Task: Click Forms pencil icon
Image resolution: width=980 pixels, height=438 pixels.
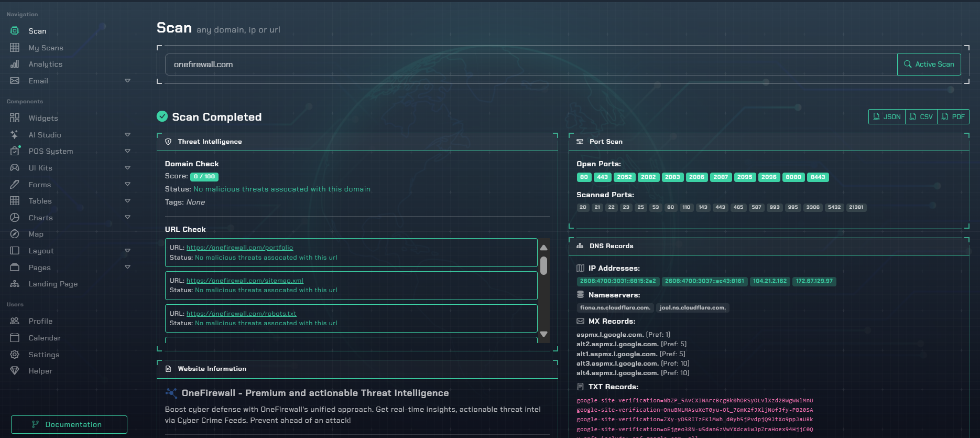Action: (15, 185)
